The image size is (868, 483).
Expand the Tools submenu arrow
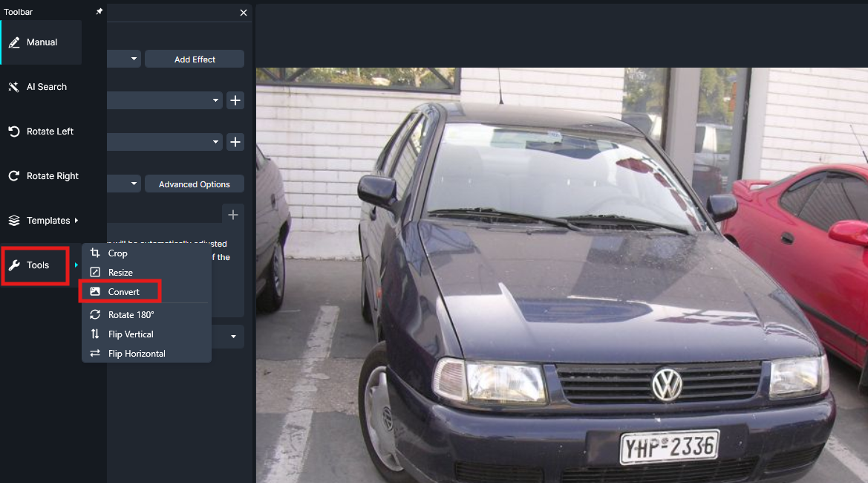pyautogui.click(x=76, y=265)
